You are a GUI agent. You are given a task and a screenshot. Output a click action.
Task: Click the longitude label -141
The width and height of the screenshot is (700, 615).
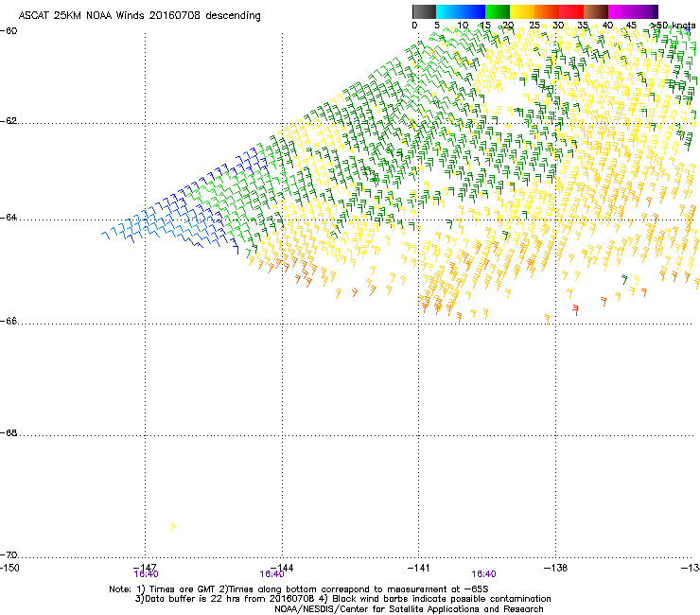(419, 568)
